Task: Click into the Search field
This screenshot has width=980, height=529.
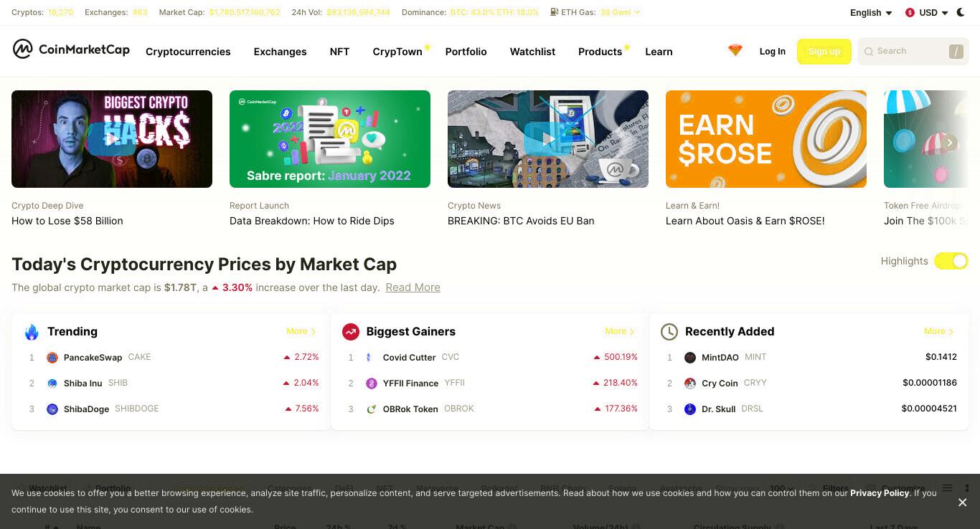Action: coord(913,52)
